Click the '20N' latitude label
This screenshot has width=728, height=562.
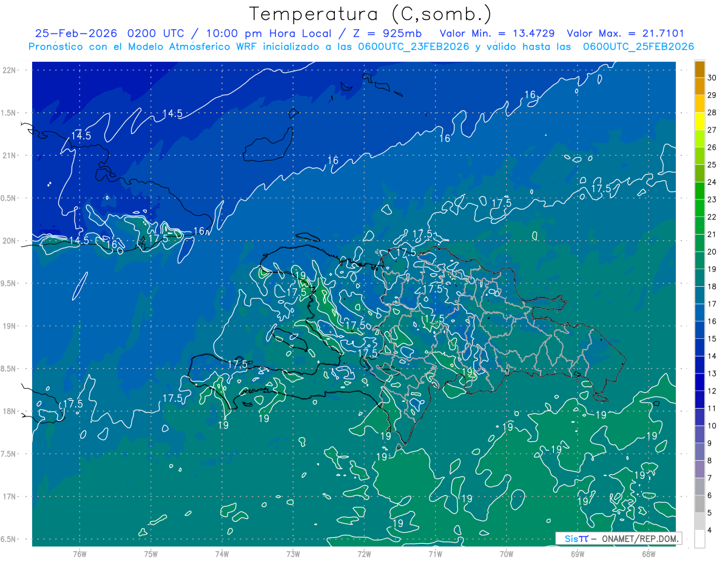click(x=8, y=241)
